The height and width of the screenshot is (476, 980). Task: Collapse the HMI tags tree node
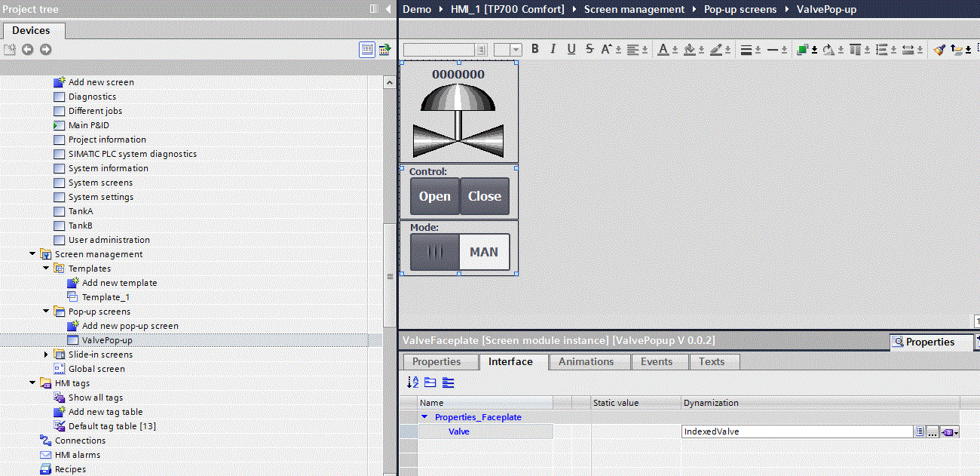click(x=32, y=383)
